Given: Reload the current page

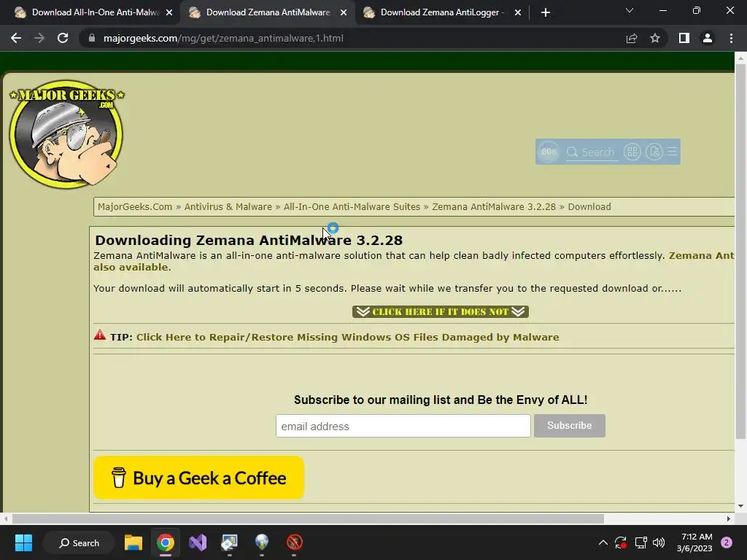Looking at the screenshot, I should click(63, 38).
